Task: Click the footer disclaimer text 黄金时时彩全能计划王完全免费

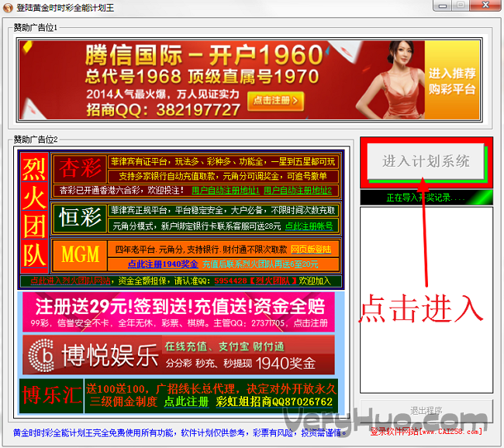Action: point(180,433)
